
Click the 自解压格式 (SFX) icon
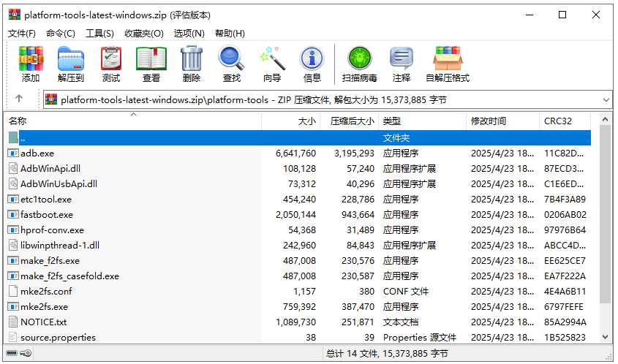[447, 64]
